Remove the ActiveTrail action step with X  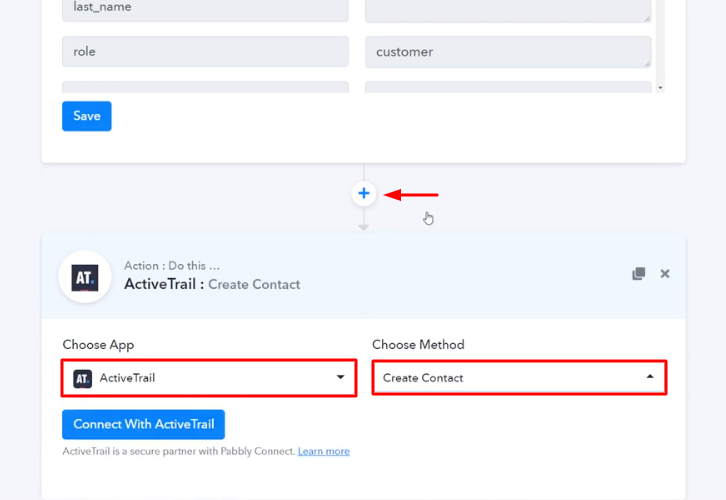(665, 274)
